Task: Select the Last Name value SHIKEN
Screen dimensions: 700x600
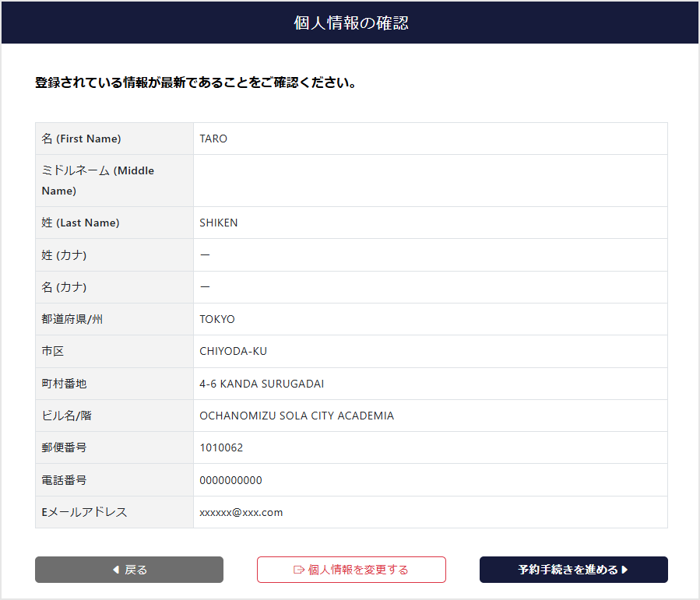Action: [x=219, y=223]
